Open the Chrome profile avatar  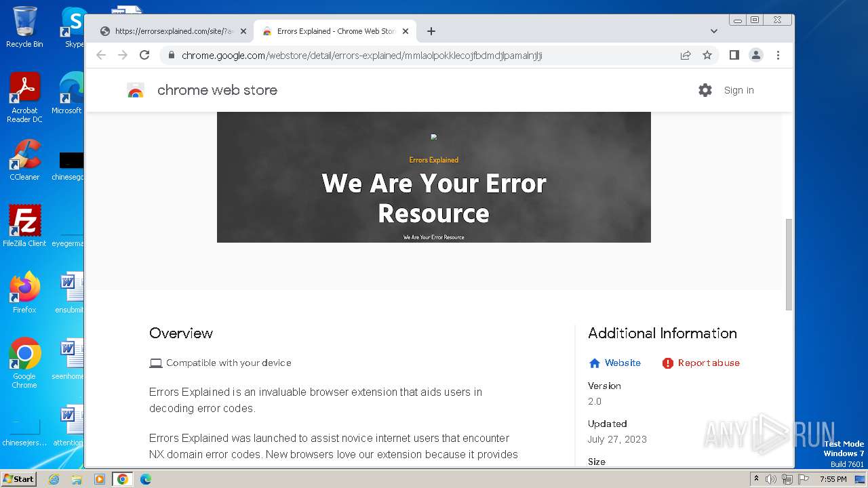pos(756,55)
